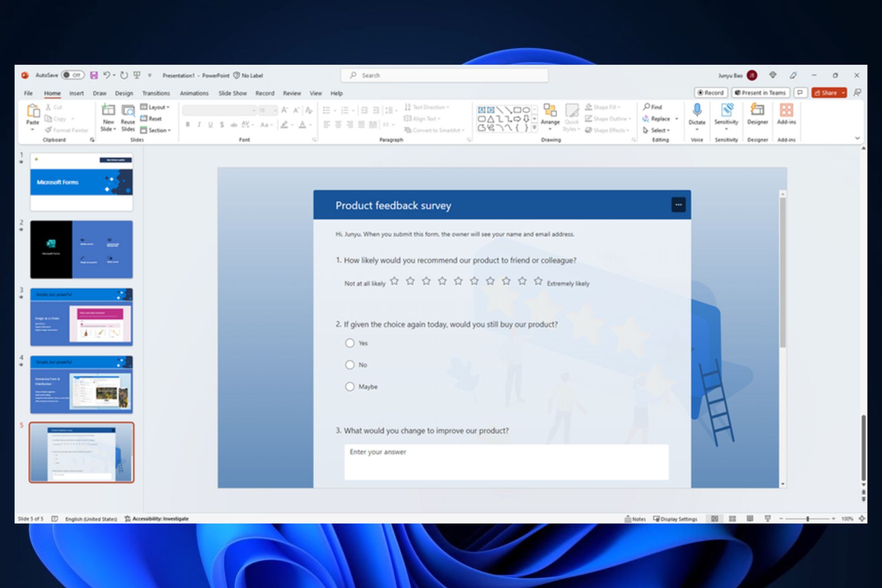Click the New Slide icon

click(x=108, y=110)
